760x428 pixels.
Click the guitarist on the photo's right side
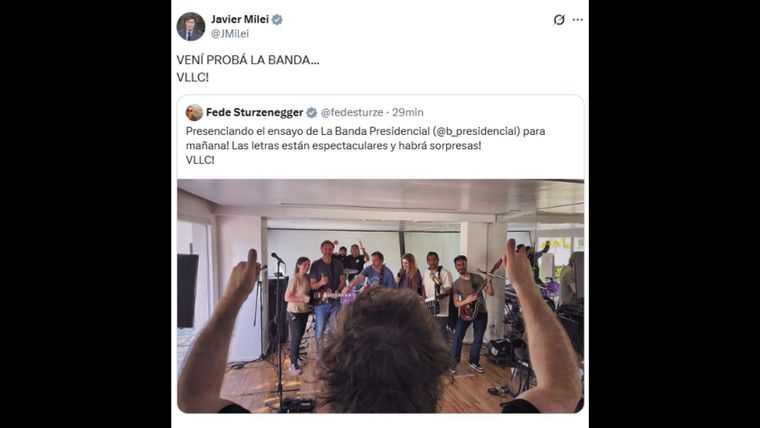[x=470, y=310]
